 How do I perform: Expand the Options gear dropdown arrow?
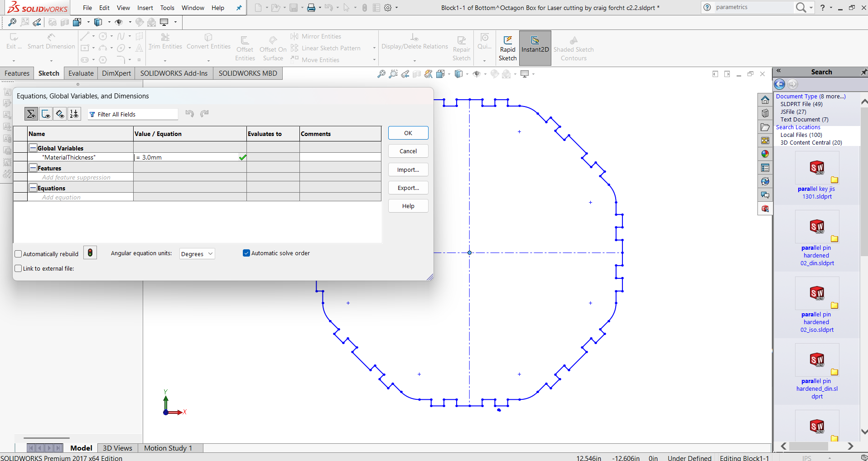tap(396, 8)
